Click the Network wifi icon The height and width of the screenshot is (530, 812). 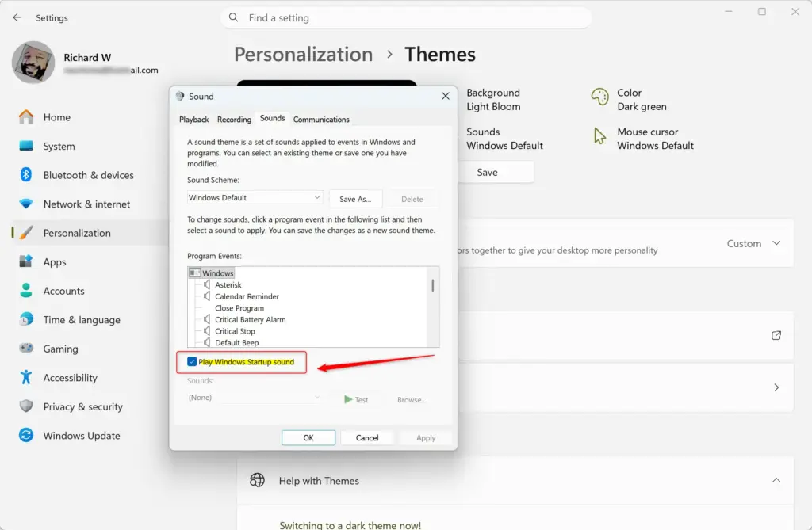tap(26, 204)
